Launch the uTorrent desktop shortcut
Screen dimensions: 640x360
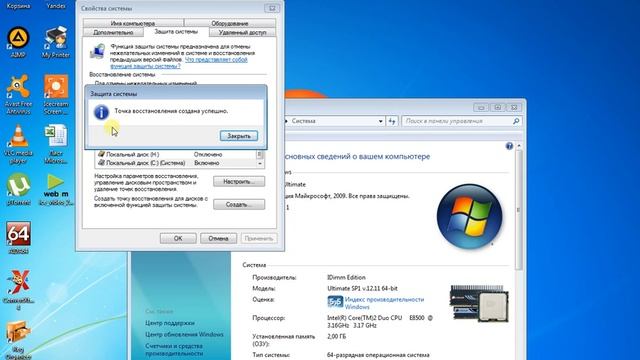pyautogui.click(x=18, y=189)
